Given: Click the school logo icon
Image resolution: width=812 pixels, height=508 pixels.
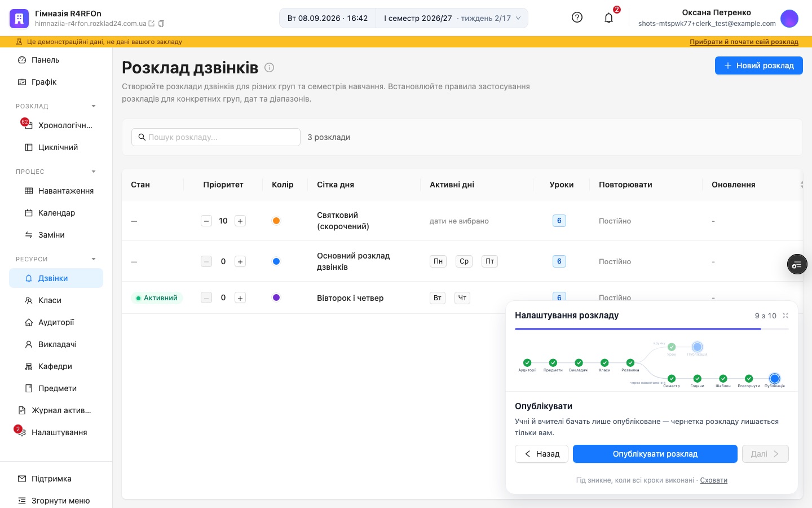Looking at the screenshot, I should click(x=19, y=19).
